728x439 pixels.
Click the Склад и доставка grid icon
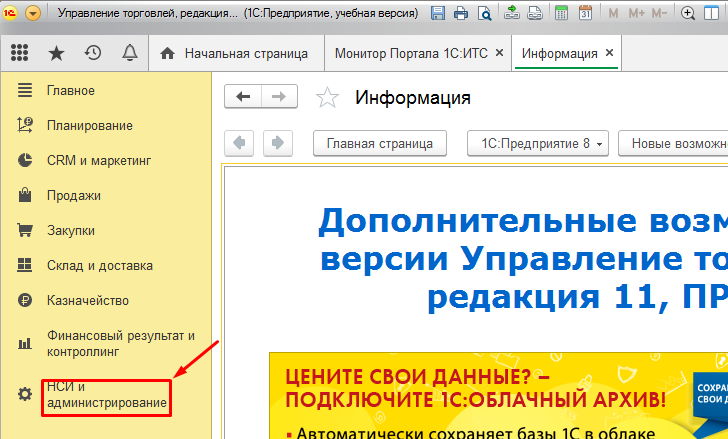pos(25,265)
